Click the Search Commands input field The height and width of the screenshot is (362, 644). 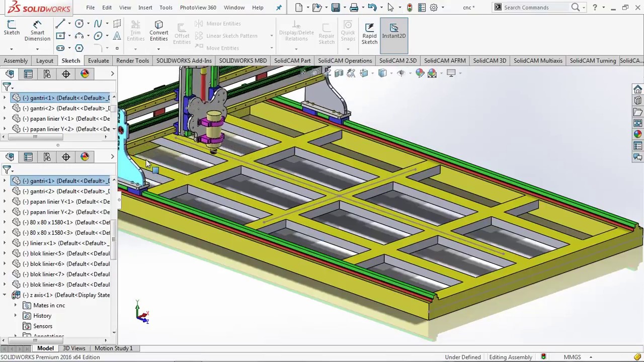click(x=537, y=8)
